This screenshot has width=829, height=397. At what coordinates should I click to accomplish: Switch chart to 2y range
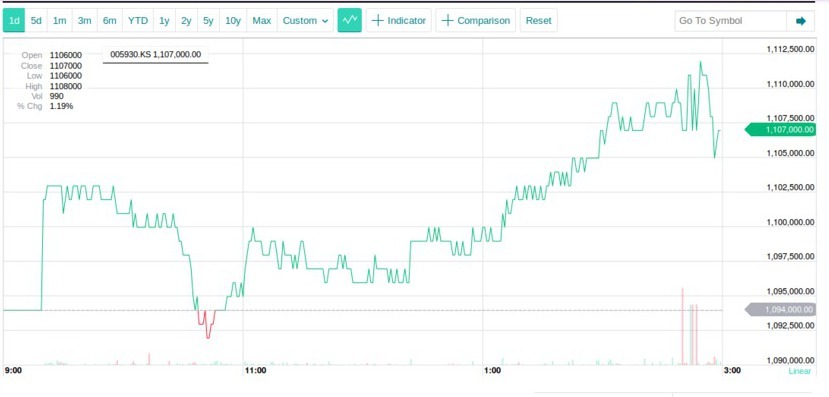point(186,21)
